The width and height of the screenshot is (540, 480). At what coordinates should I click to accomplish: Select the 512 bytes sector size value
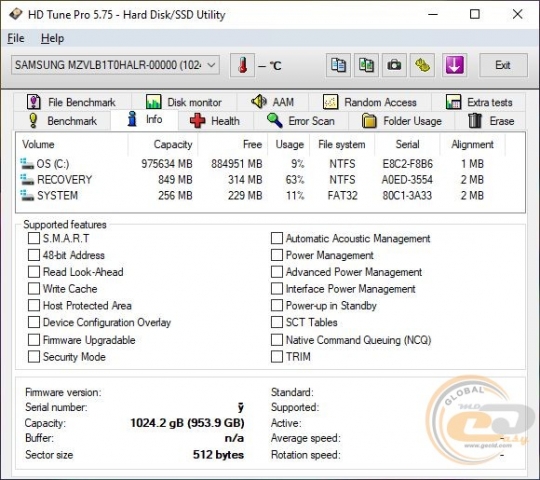point(218,455)
